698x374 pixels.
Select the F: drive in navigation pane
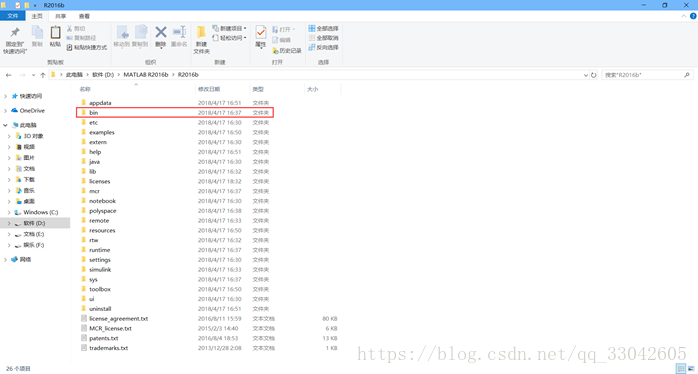[x=34, y=245]
